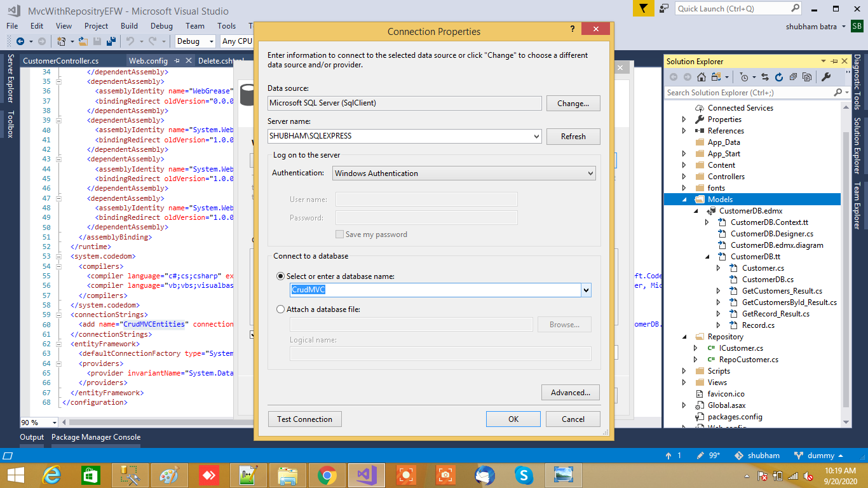Screen dimensions: 868x488
Task: Open Internet Explorer from the taskbar
Action: tap(52, 475)
